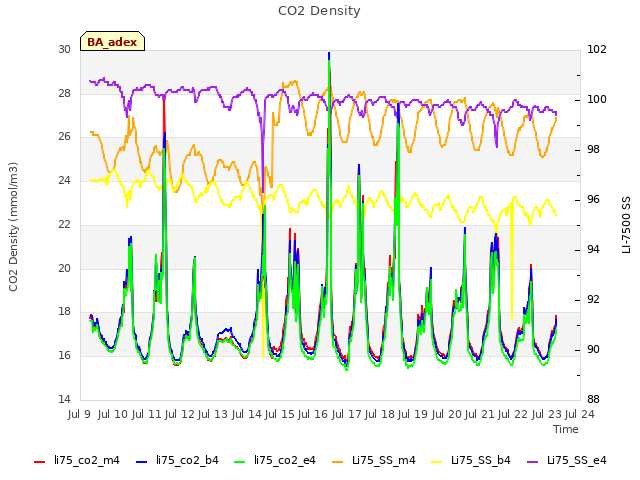The width and height of the screenshot is (640, 480).
Task: Click the CO2 Density (mmol/m3) axis label
Action: click(x=13, y=227)
